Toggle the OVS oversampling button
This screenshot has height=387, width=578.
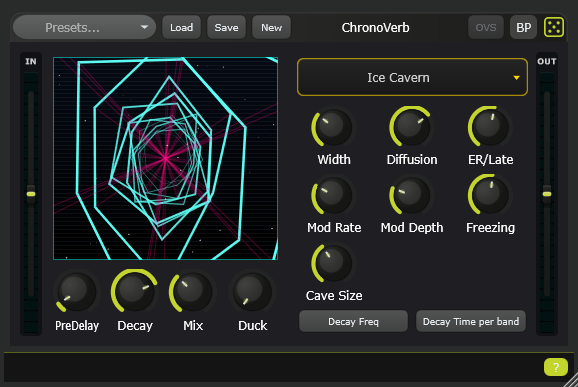coord(485,27)
